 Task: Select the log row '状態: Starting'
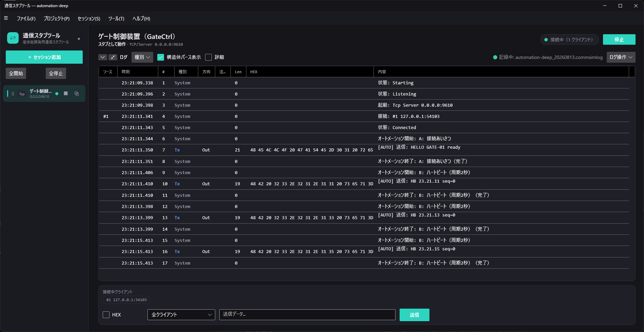tap(364, 83)
